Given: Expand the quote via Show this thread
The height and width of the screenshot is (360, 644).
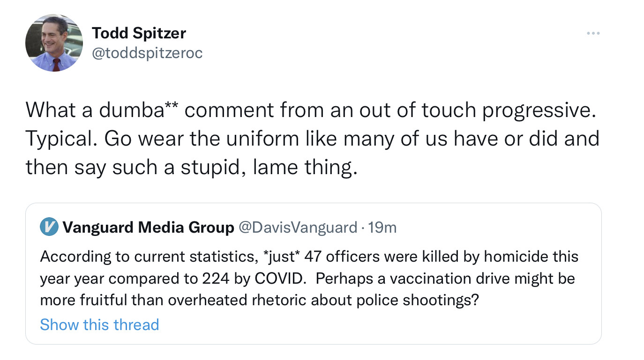Looking at the screenshot, I should (x=99, y=324).
